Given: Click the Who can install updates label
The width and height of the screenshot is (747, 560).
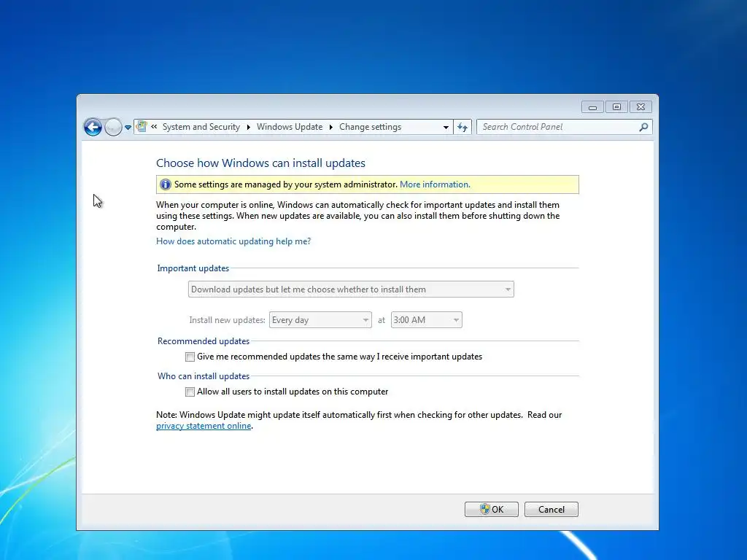Looking at the screenshot, I should pos(204,376).
